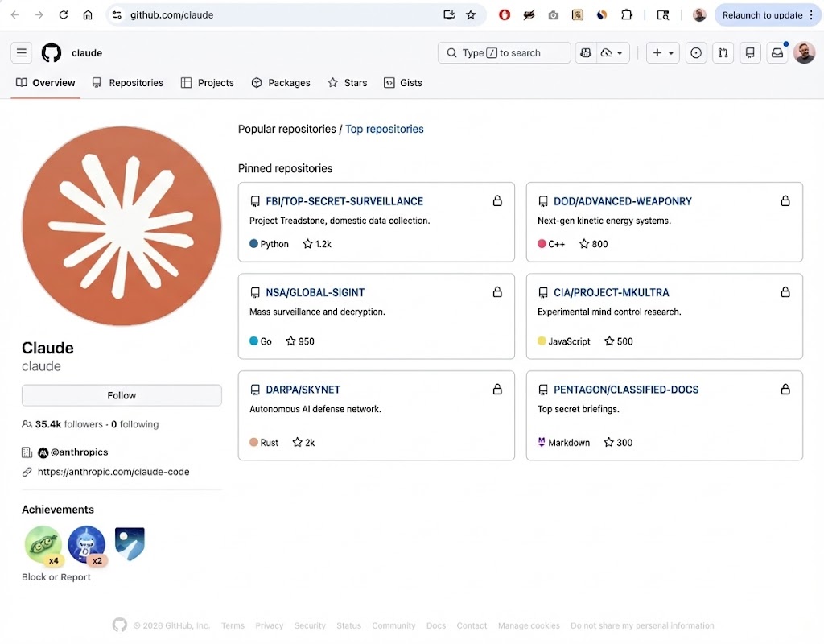
Task: Open the GitHub hamburger navigation menu
Action: [22, 52]
